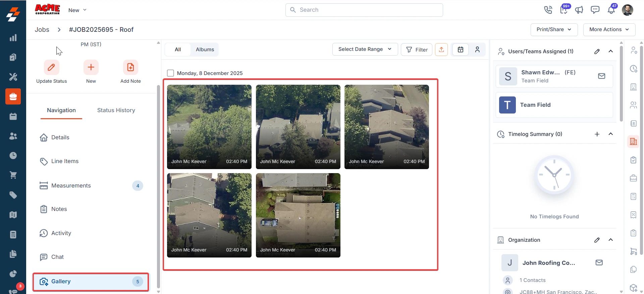Image resolution: width=644 pixels, height=294 pixels.
Task: Switch to calendar date view icon
Action: click(x=461, y=50)
